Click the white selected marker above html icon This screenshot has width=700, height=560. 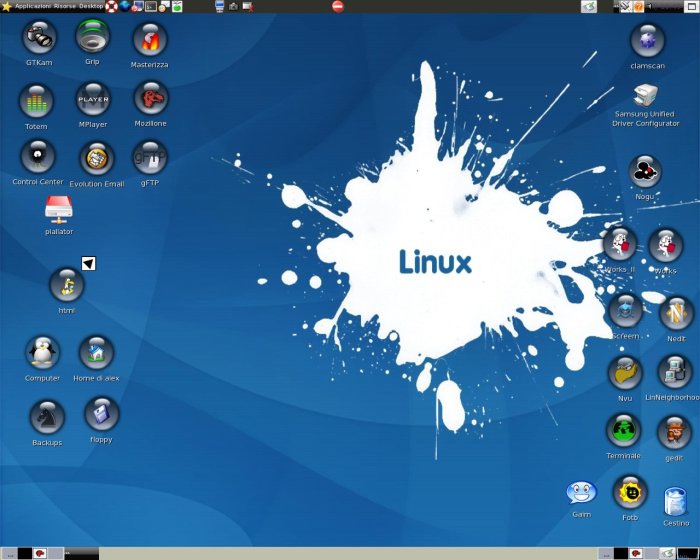tap(88, 263)
